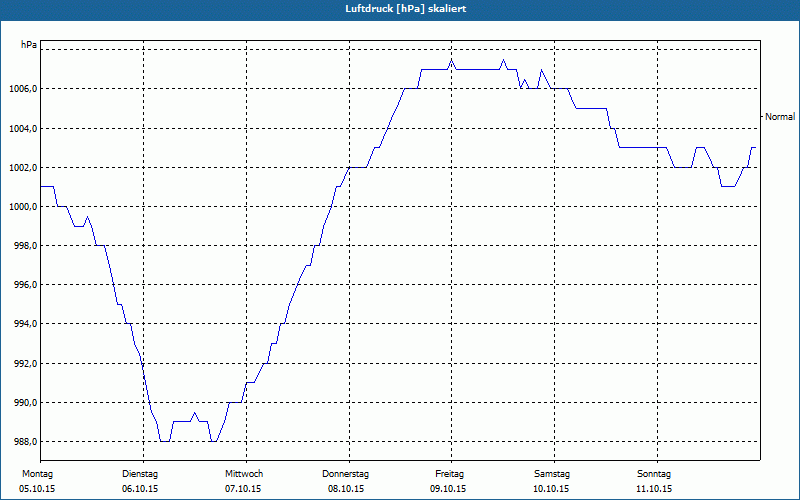Select the 992,0 axis value
The width and height of the screenshot is (800, 500).
point(25,364)
